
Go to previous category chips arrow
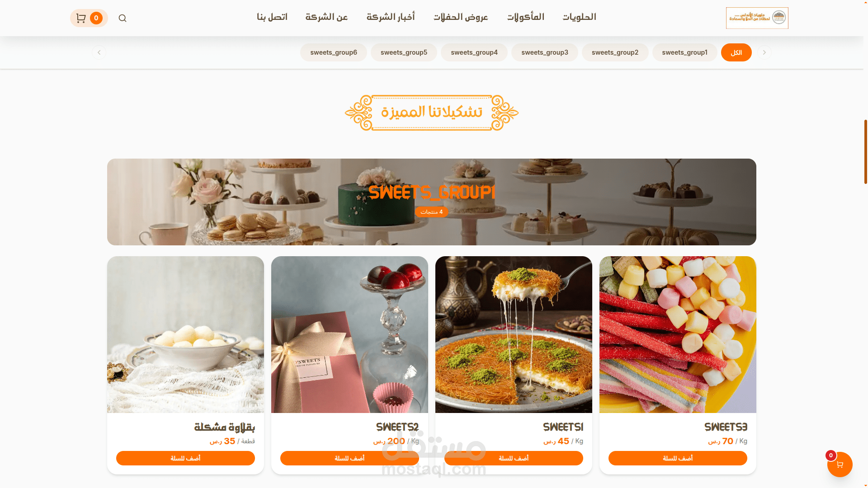click(x=99, y=52)
